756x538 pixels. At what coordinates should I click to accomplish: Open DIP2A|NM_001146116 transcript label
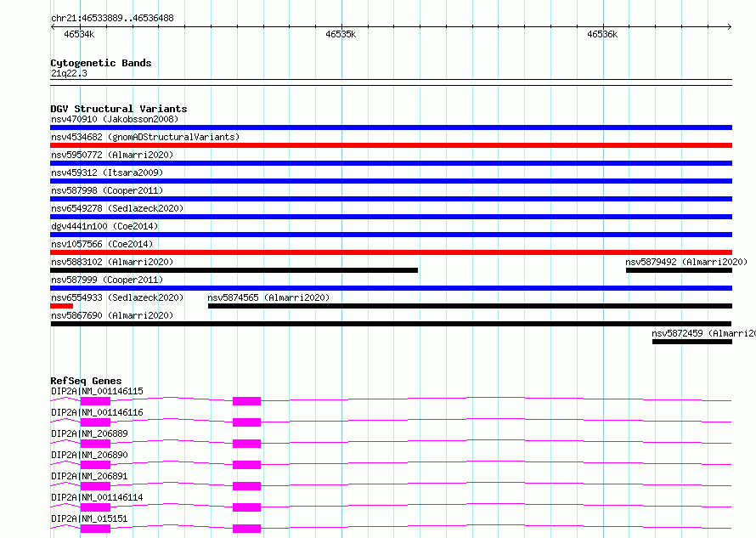click(97, 412)
